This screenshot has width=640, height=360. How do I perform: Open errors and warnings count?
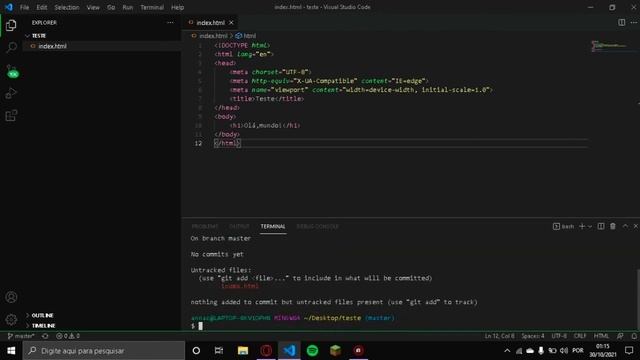[x=68, y=336]
